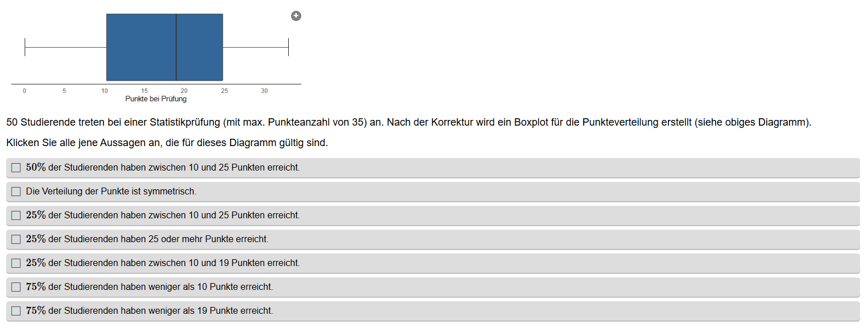
Task: Click axis tick label '5'
Action: click(x=64, y=91)
